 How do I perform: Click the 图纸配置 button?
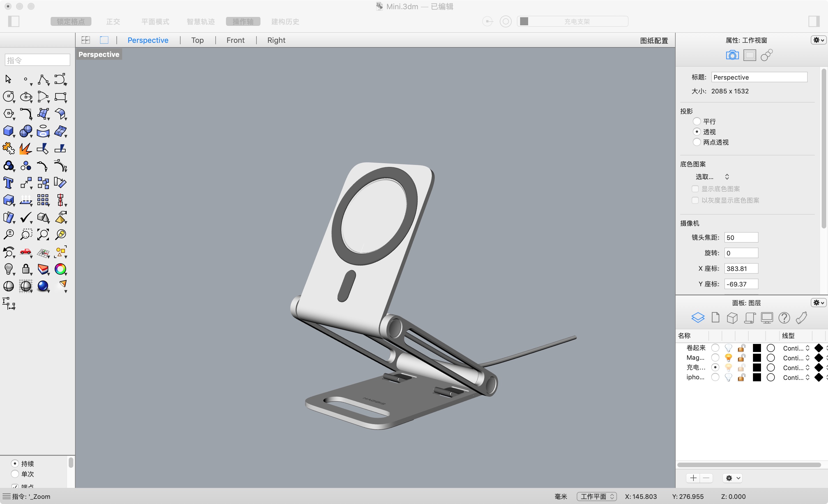pos(653,40)
